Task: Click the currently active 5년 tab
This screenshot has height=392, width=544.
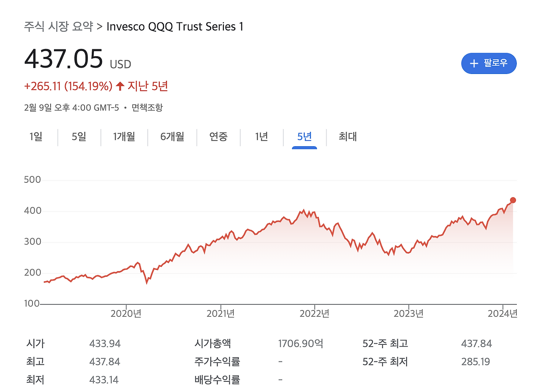Action: (303, 137)
